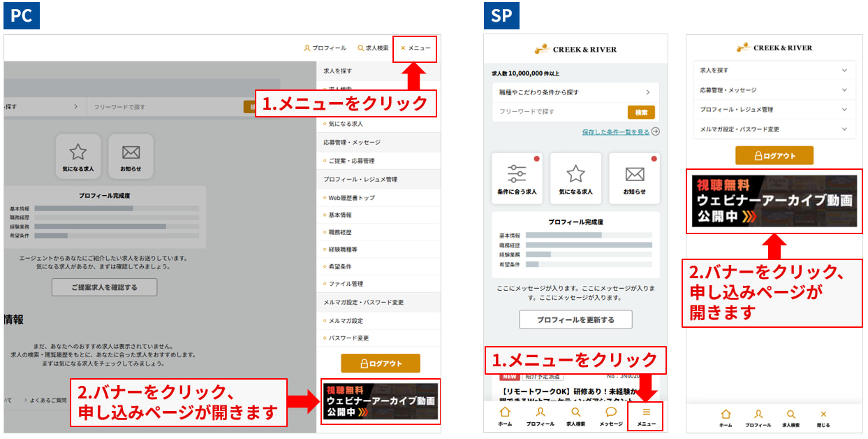Open 気になる求人 in PC side menu
The width and height of the screenshot is (868, 439).
378,124
